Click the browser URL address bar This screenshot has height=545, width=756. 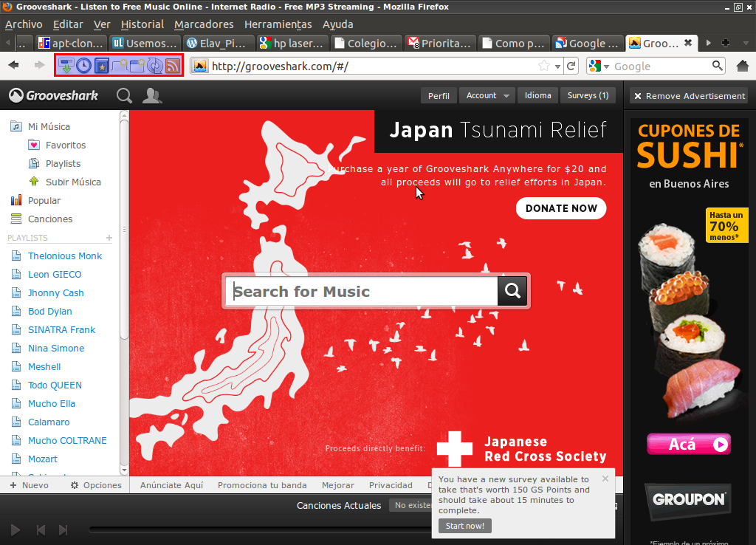374,66
